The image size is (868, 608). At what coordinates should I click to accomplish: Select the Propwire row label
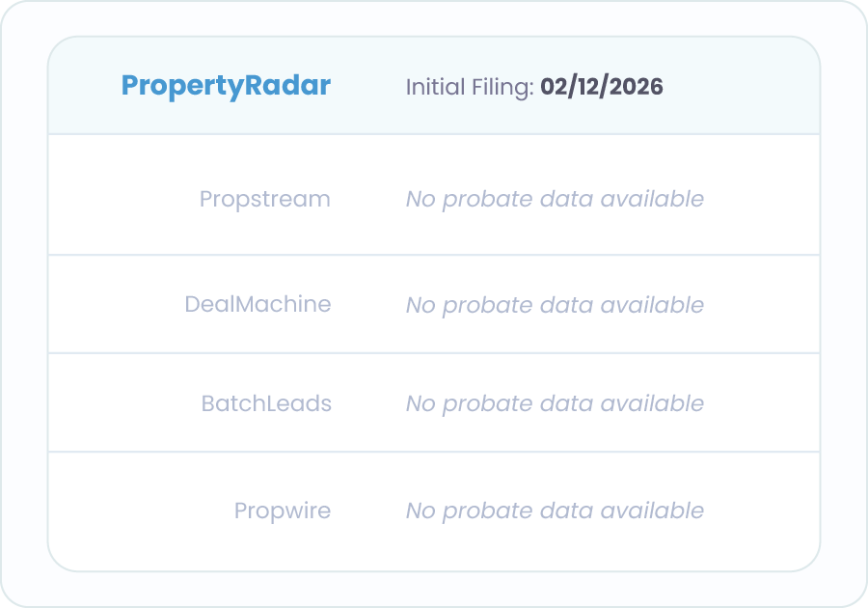click(x=282, y=511)
